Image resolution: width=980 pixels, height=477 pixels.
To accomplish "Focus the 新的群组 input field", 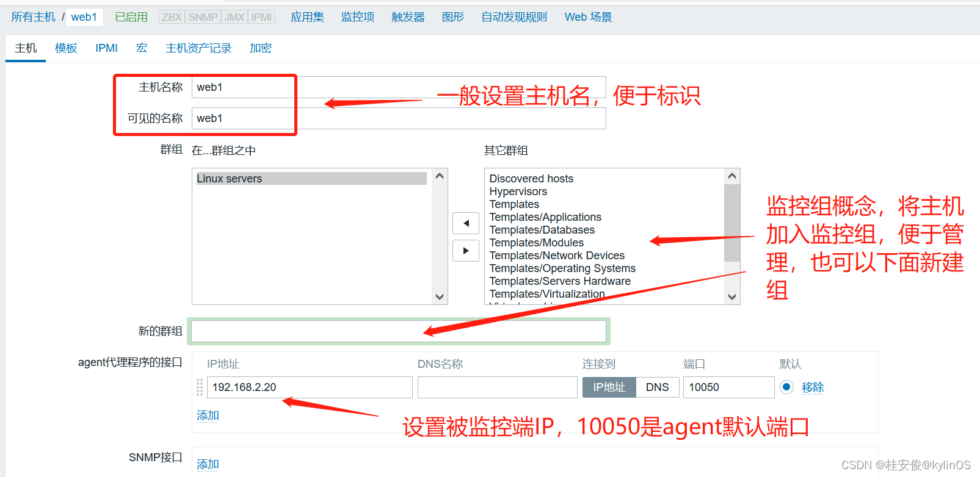I will [x=399, y=331].
